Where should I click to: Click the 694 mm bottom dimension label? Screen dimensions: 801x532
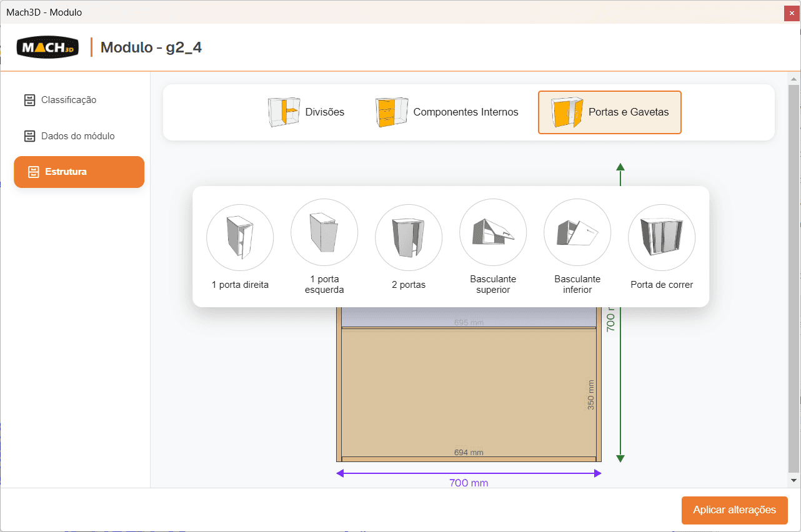(x=469, y=453)
